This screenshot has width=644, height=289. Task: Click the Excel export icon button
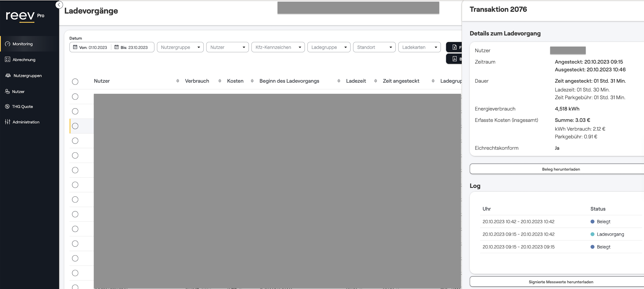click(x=454, y=47)
